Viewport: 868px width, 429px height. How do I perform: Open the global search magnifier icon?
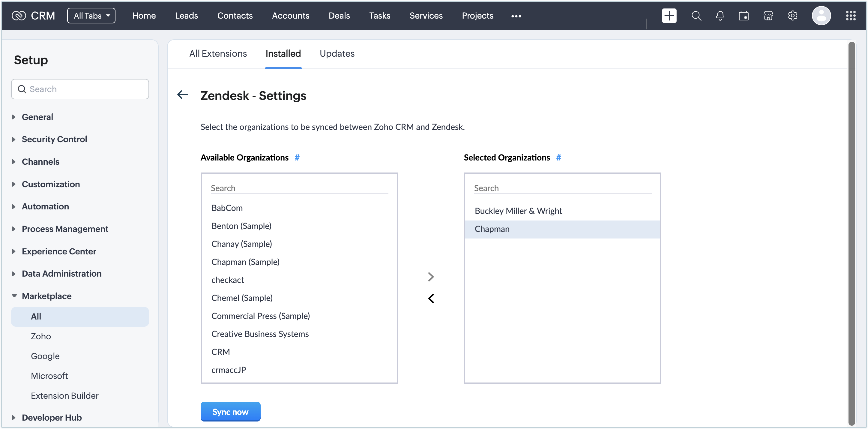[x=696, y=16]
